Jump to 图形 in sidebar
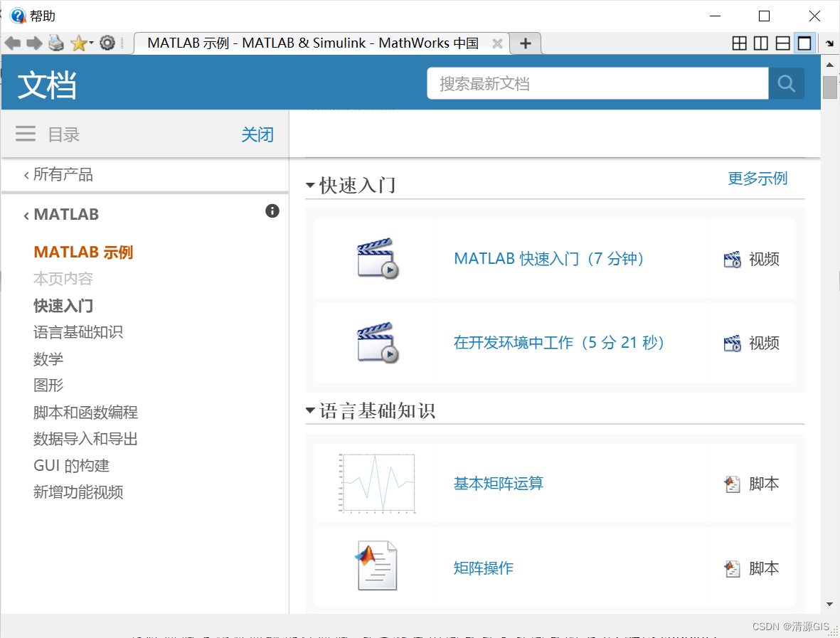 coord(48,386)
